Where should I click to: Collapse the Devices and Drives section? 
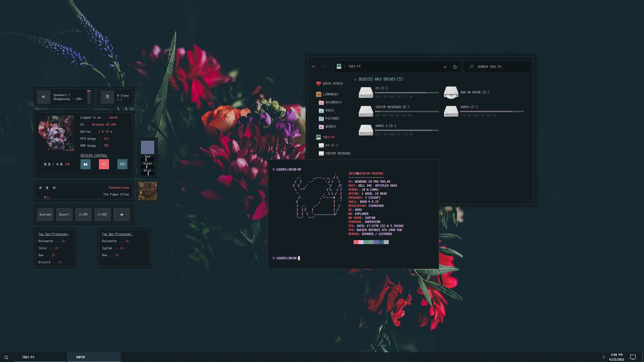(x=356, y=79)
